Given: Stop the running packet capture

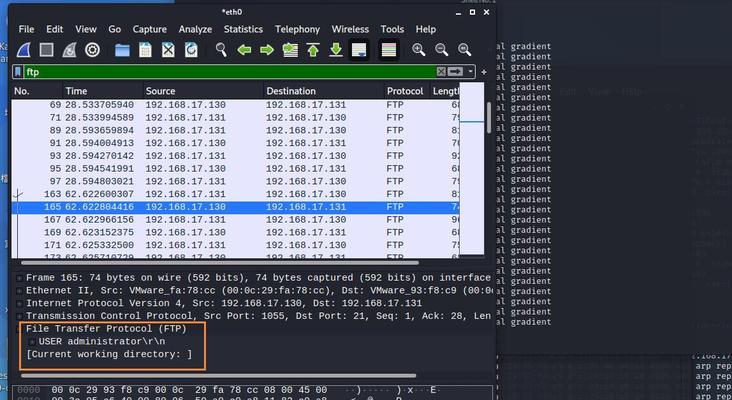Looking at the screenshot, I should tap(46, 50).
